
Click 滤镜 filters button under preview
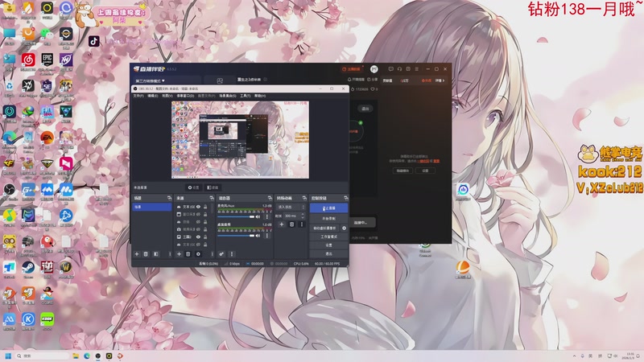pos(213,187)
